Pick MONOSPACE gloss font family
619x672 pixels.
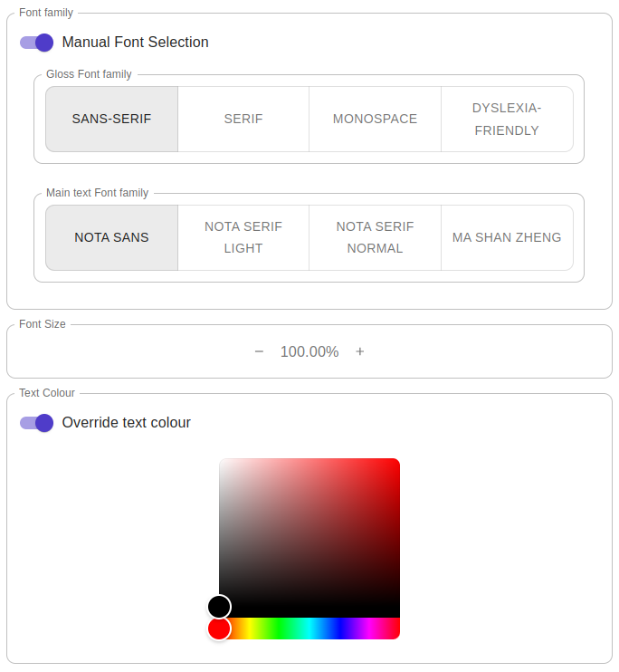click(x=375, y=120)
